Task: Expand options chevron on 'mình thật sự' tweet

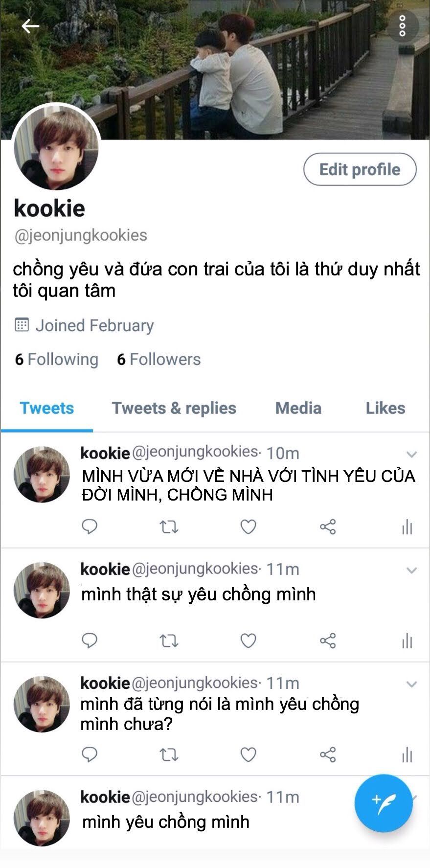Action: [x=411, y=570]
